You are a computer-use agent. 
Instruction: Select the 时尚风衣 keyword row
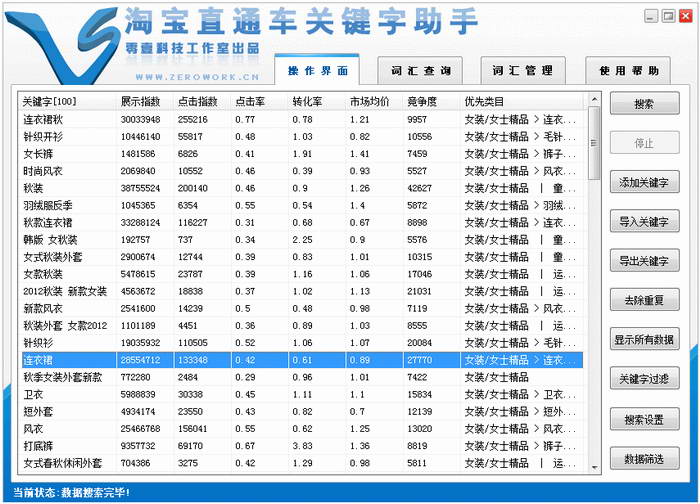click(302, 171)
